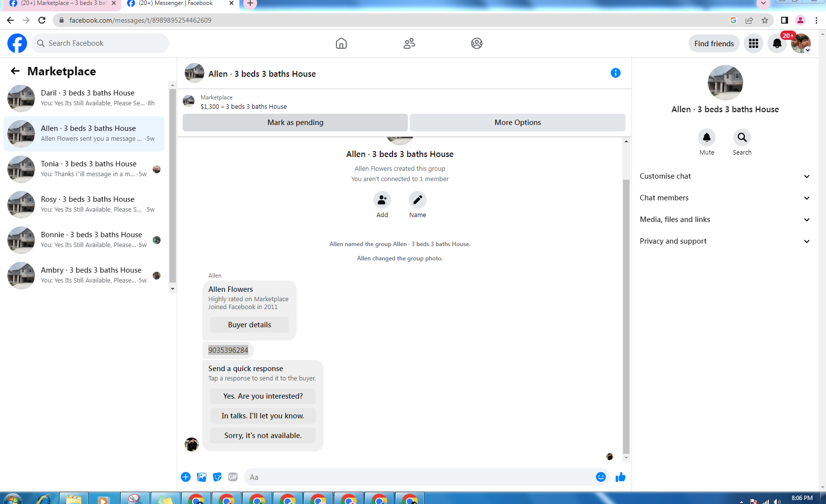
Task: Expand Customise chat section
Action: (x=725, y=176)
